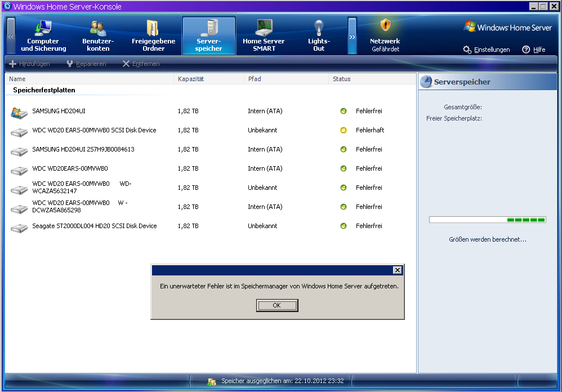Click drive icon of WDC DCWZA5A865298
Screen dimensions: 562x392
(19, 209)
